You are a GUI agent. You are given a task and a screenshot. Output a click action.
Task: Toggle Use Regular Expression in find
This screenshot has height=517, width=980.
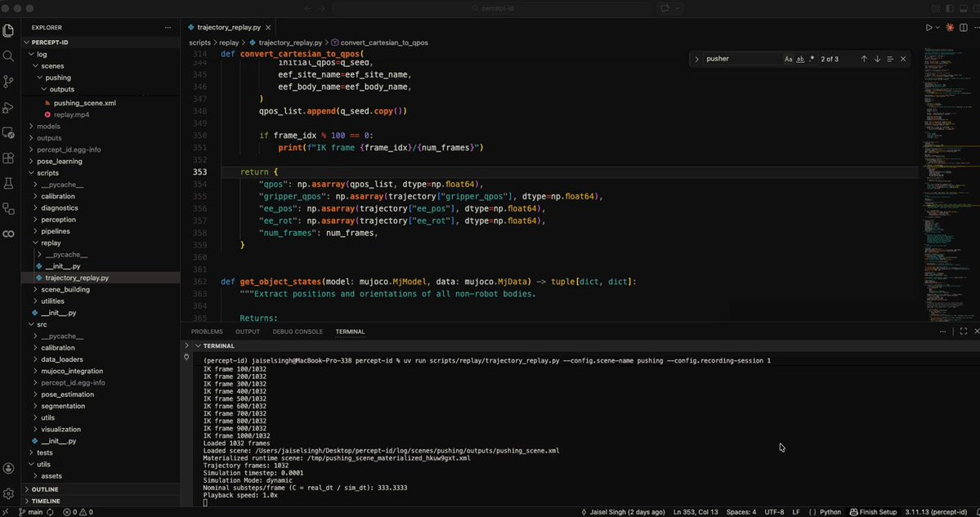point(812,59)
